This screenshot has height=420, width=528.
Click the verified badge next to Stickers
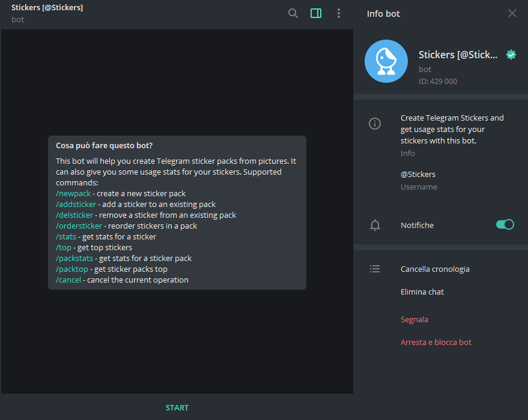click(511, 55)
